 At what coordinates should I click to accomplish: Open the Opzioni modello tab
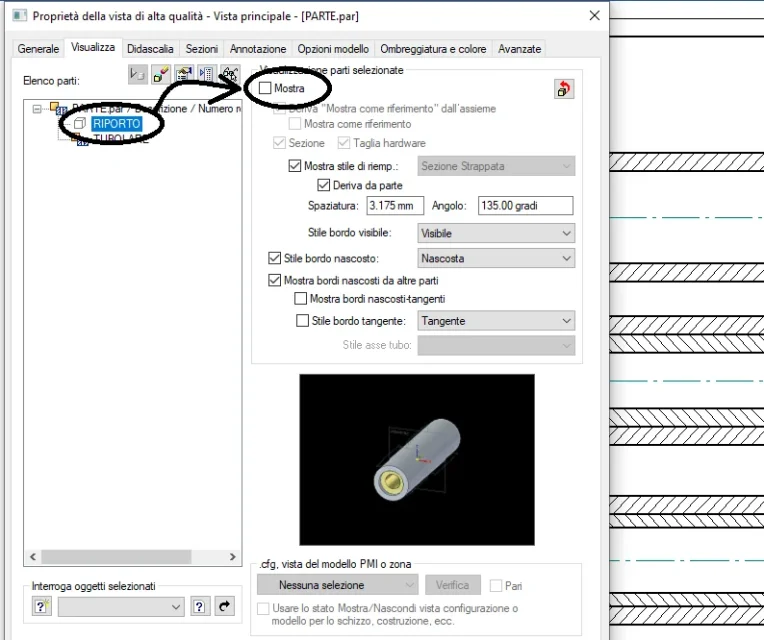click(333, 49)
